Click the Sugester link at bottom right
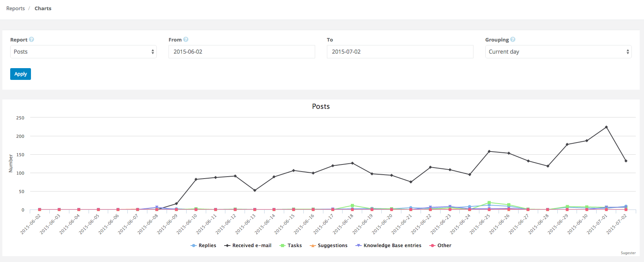 (x=628, y=253)
